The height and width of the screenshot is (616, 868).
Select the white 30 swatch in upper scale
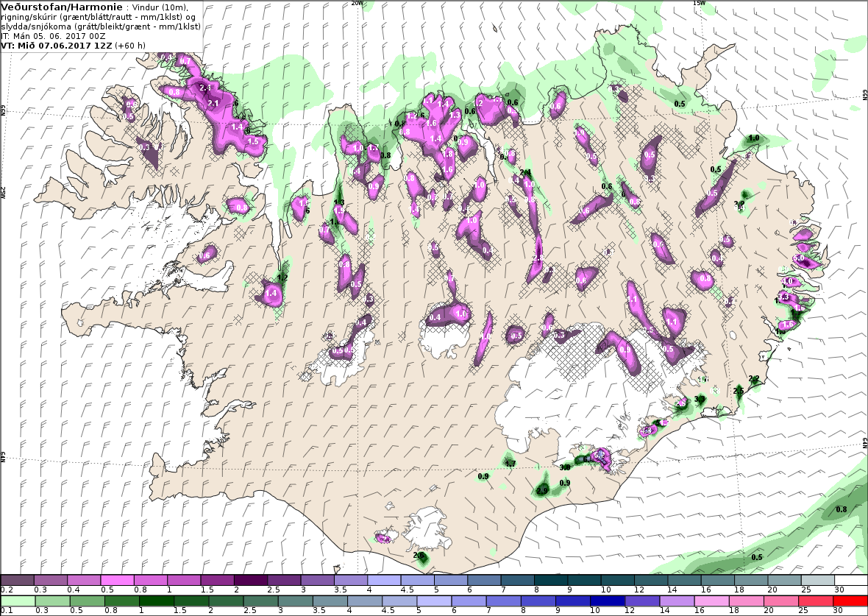(x=851, y=580)
